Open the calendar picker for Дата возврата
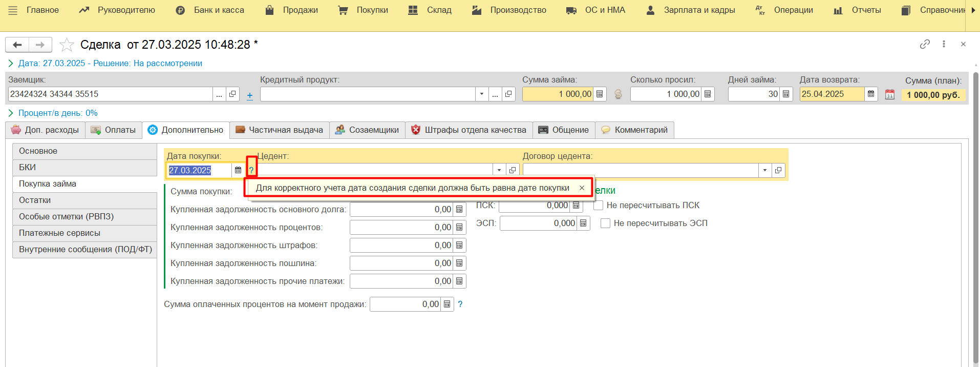 871,94
